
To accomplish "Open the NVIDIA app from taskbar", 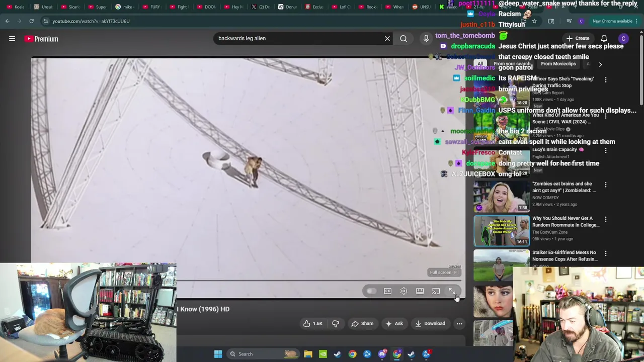I will click(x=323, y=354).
